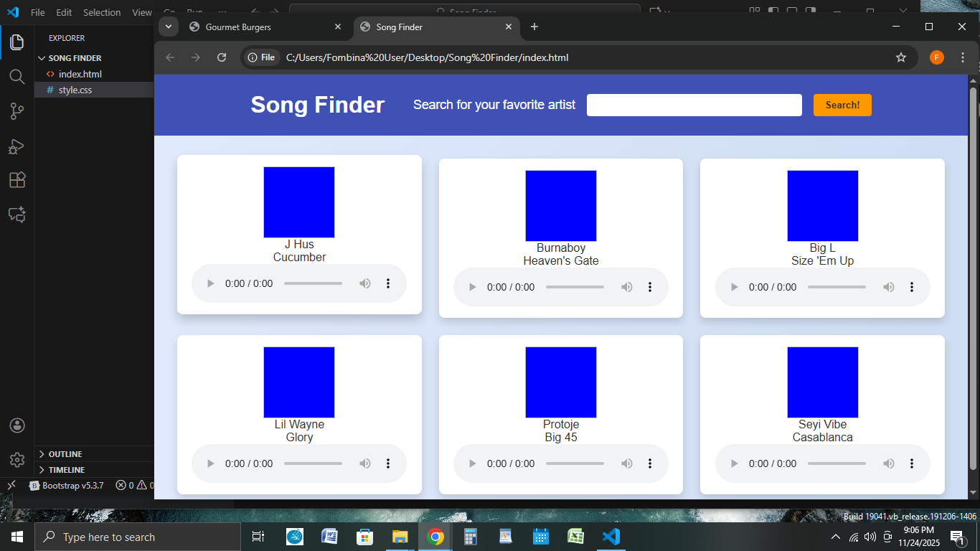
Task: Play the Big L Size 'Em Up audio
Action: [x=734, y=287]
